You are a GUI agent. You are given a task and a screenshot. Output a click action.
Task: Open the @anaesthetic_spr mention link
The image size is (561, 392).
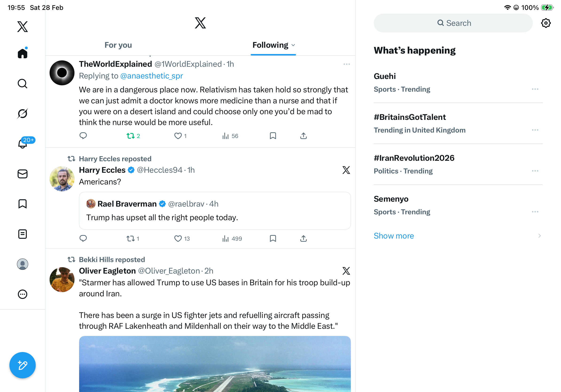click(152, 76)
